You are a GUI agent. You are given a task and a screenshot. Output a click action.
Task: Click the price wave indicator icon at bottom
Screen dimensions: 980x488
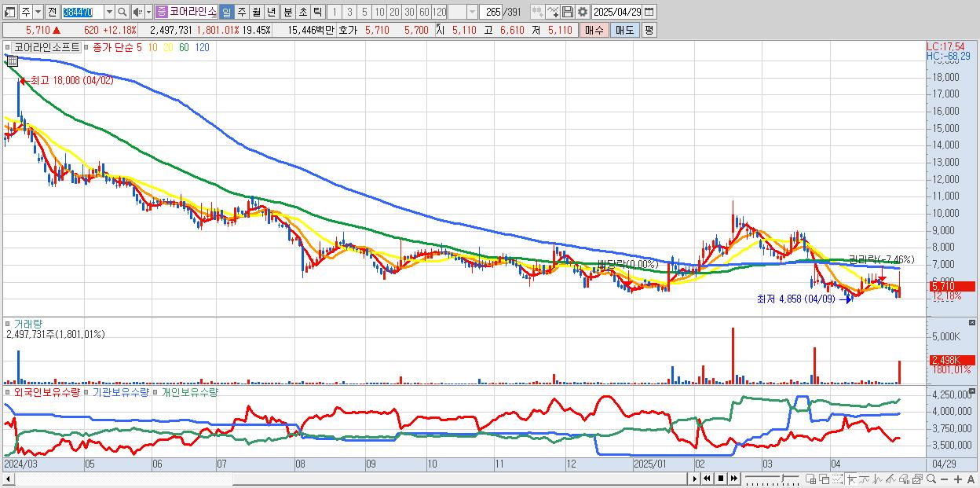878,479
